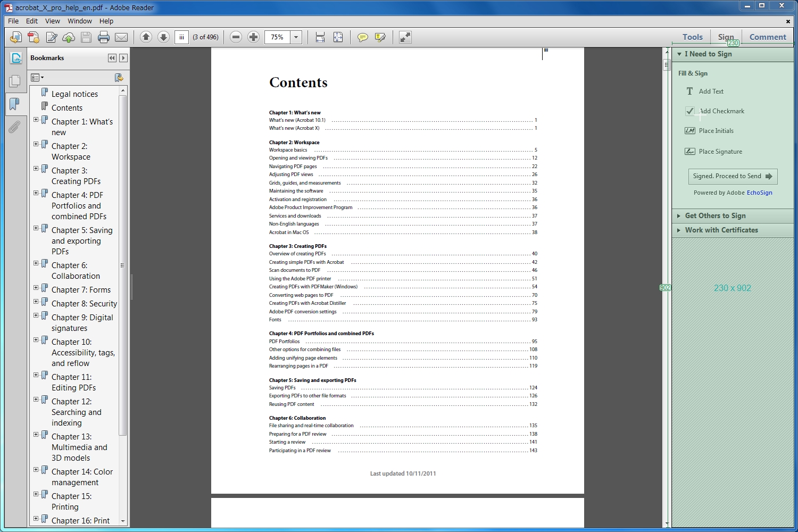Image resolution: width=798 pixels, height=532 pixels.
Task: Select the Chapter 6: Collaboration bookmark label
Action: coord(76,271)
